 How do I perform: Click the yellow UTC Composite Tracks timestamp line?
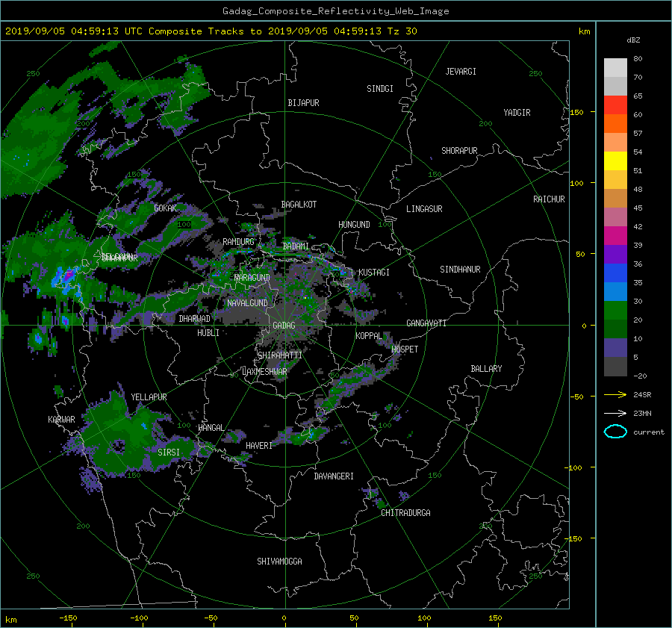click(x=211, y=31)
